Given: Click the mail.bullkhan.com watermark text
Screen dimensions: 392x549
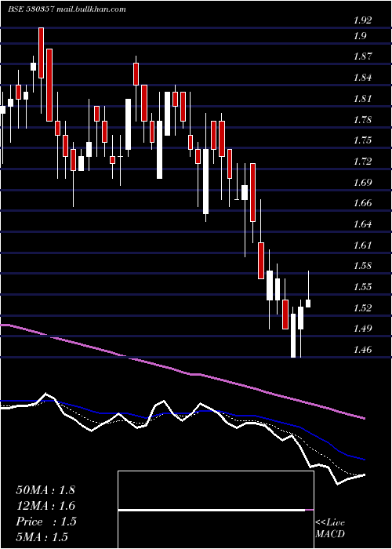Looking at the screenshot, I should [x=90, y=9].
